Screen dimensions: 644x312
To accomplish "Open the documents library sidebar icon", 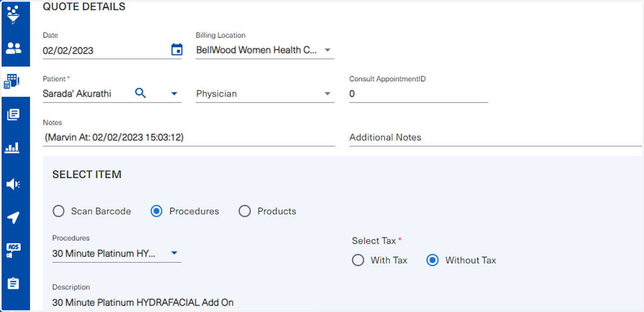I will (x=13, y=114).
